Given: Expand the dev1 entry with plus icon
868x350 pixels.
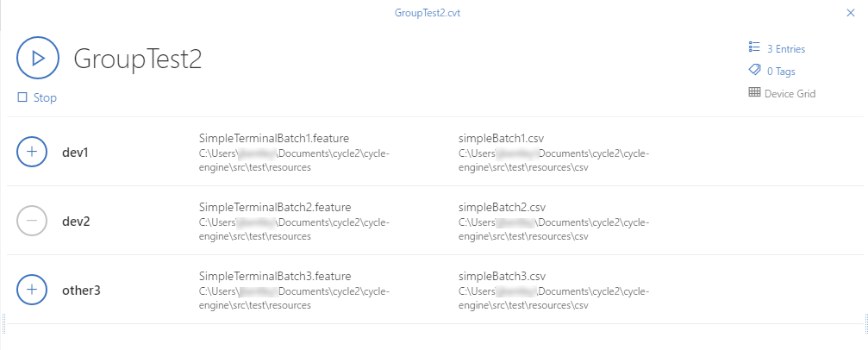Looking at the screenshot, I should click(32, 152).
